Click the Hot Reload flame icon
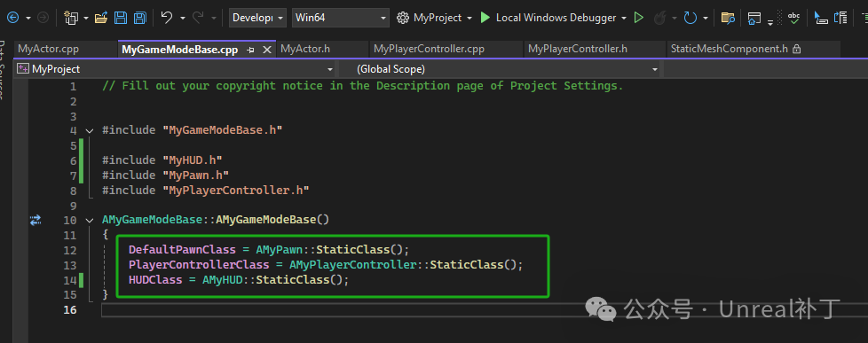The image size is (868, 343). tap(659, 19)
